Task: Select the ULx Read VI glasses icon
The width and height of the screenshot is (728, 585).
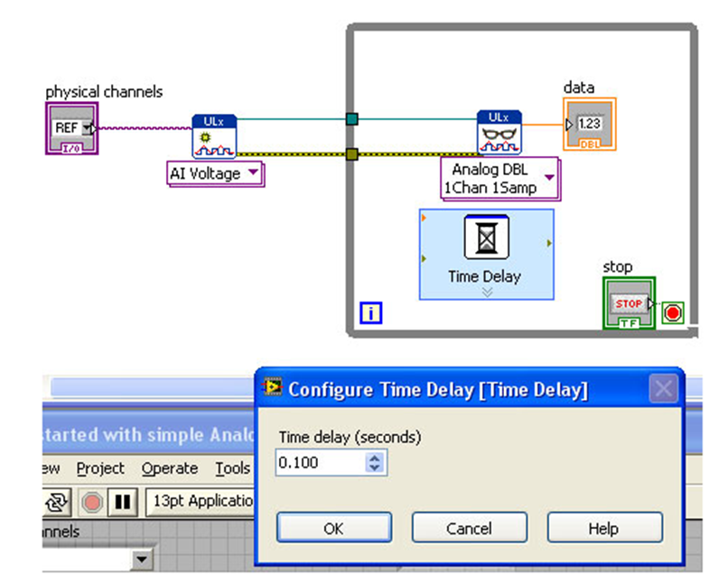Action: (x=499, y=133)
